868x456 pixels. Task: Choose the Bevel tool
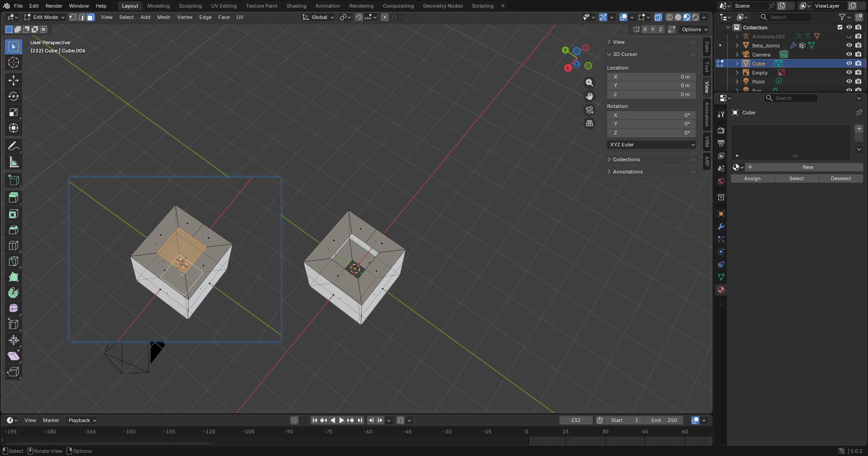click(14, 230)
